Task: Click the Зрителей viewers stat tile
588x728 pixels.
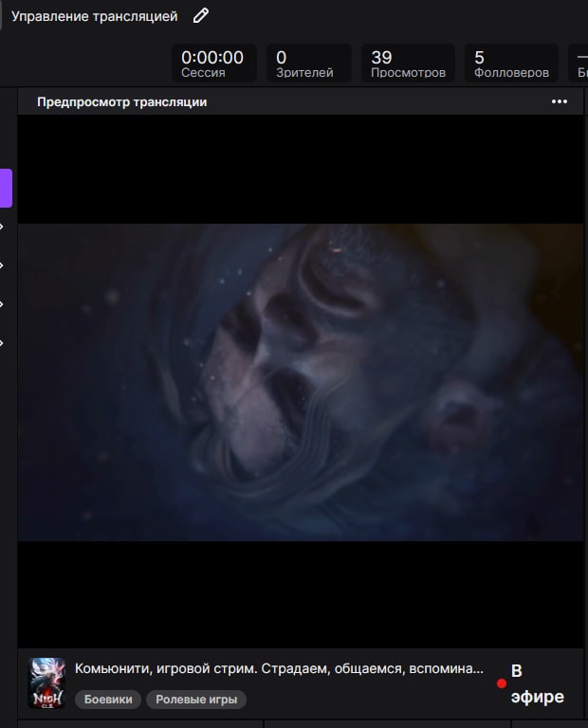Action: pos(309,64)
